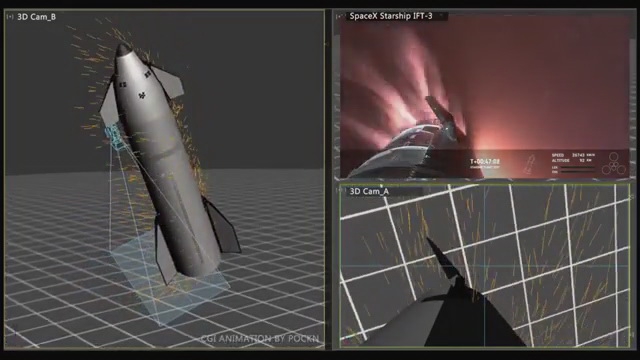This screenshot has width=640, height=360.
Task: Open the [+] menu of the Cam_A viewport
Action: click(x=342, y=191)
